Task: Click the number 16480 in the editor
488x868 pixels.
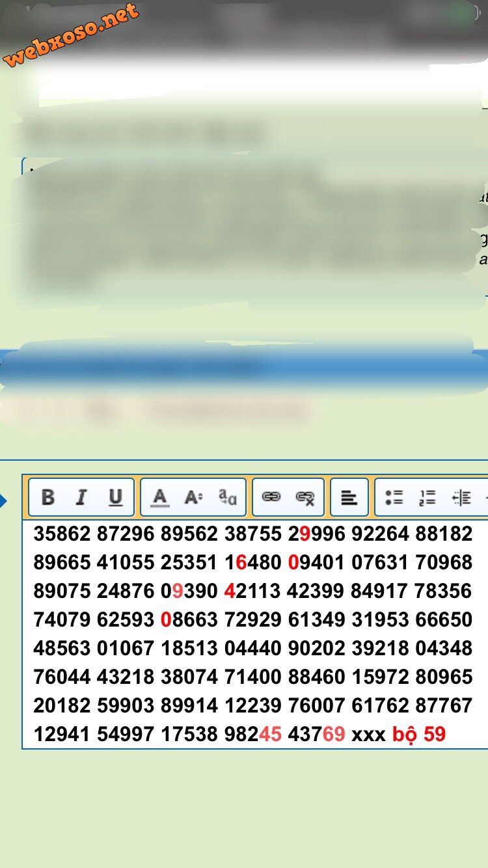Action: 253,563
